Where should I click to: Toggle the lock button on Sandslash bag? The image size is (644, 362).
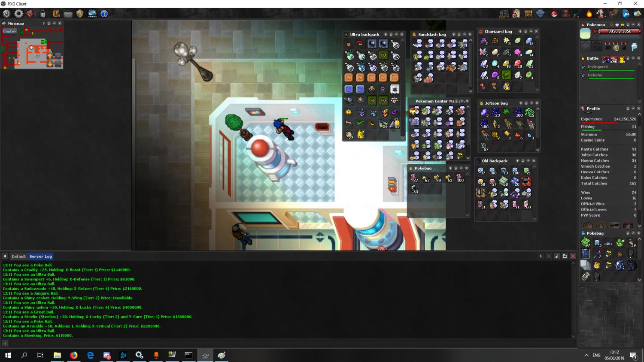459,34
